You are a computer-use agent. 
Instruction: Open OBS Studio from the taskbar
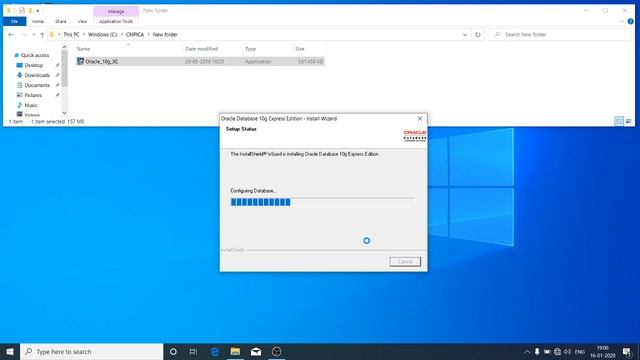[276, 351]
